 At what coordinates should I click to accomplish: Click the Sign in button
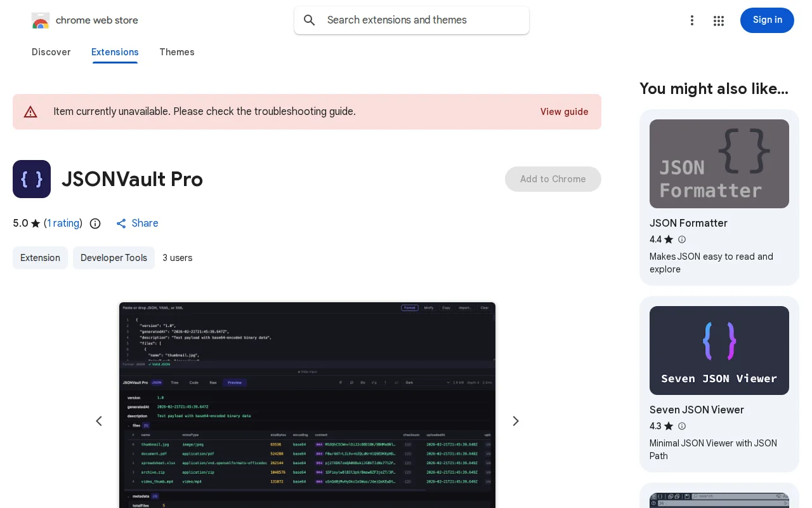[767, 20]
